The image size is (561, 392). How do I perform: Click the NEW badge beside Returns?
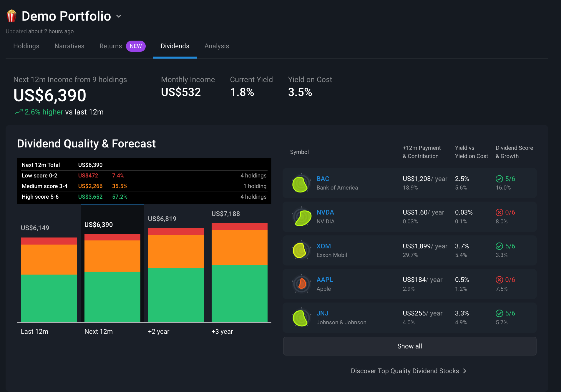coord(136,46)
